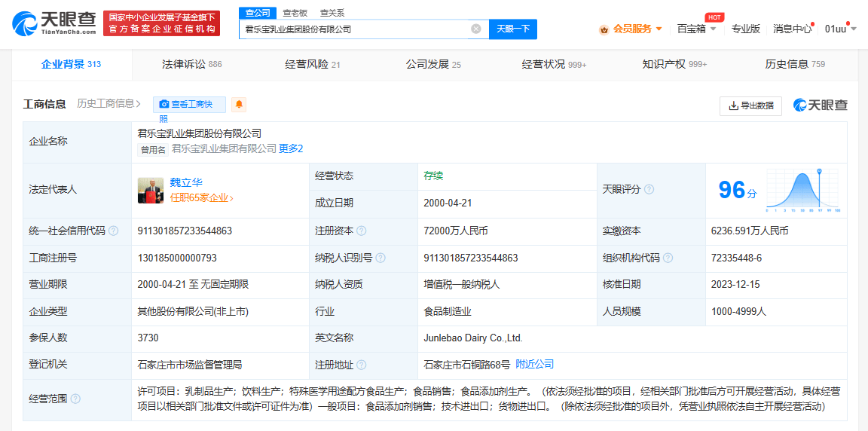Open 专业版 link
The height and width of the screenshot is (431, 868).
pos(746,29)
